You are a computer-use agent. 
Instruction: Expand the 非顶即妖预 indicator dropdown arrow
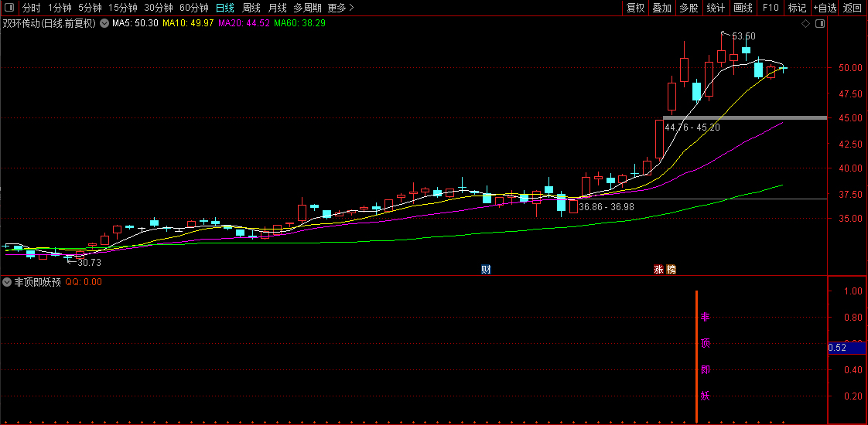pos(7,282)
